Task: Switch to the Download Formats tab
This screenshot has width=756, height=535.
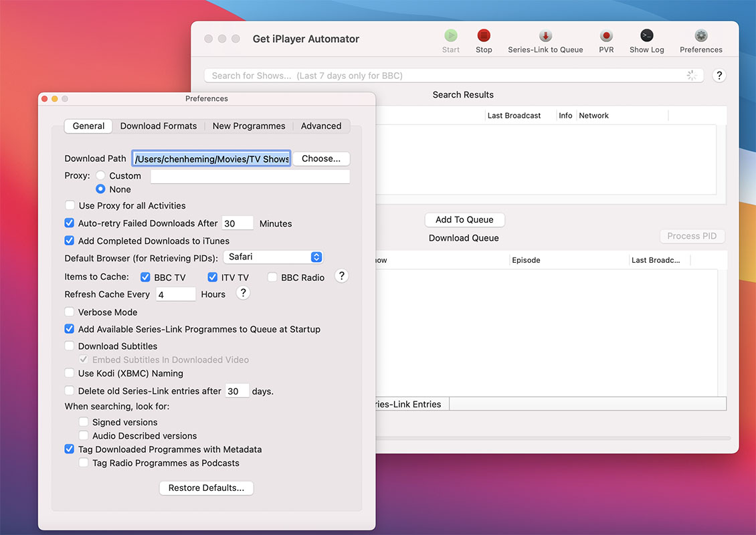Action: coord(159,126)
